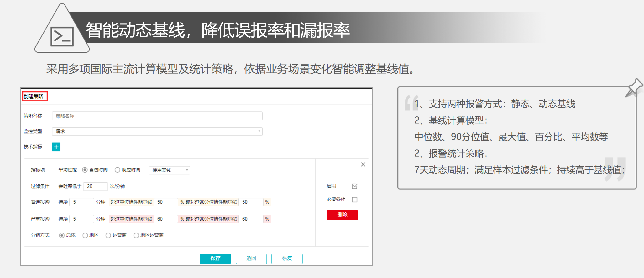Select the 运营商 grouping radio button

(x=108, y=235)
